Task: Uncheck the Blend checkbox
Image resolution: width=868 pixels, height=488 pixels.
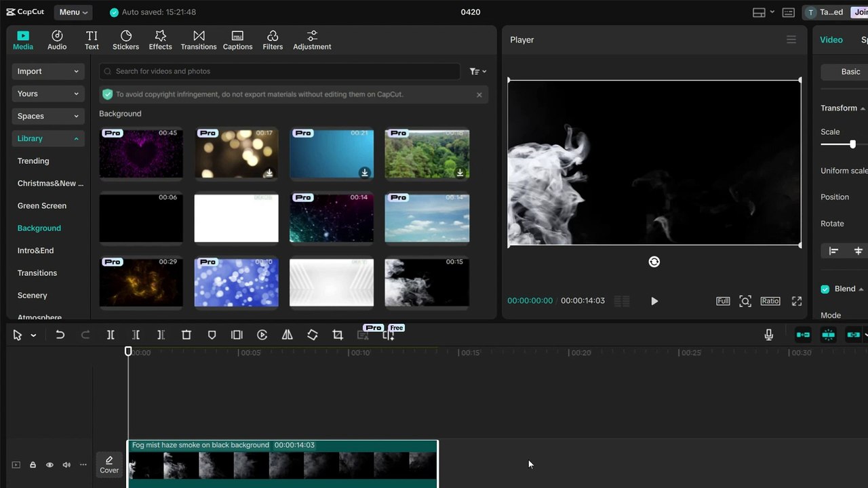Action: [825, 289]
